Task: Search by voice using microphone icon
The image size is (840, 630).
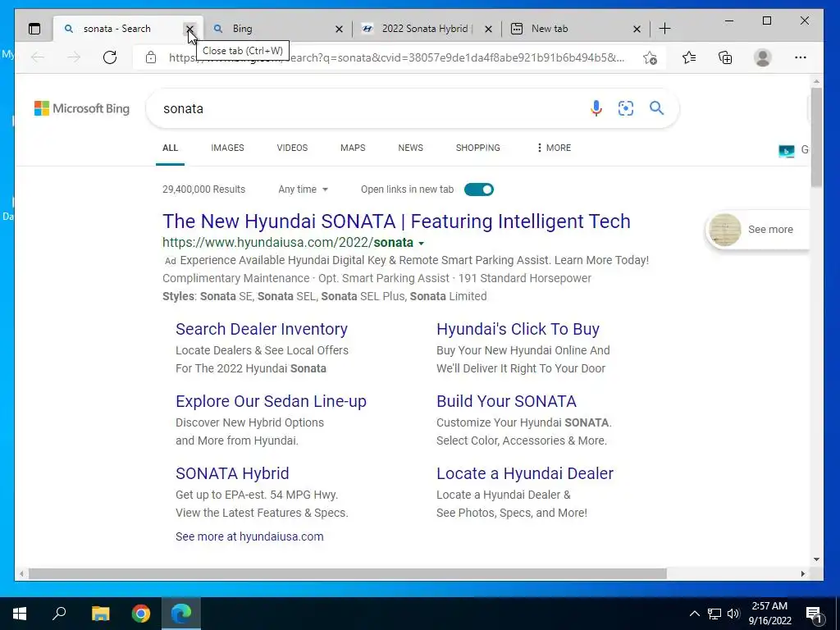Action: click(596, 109)
